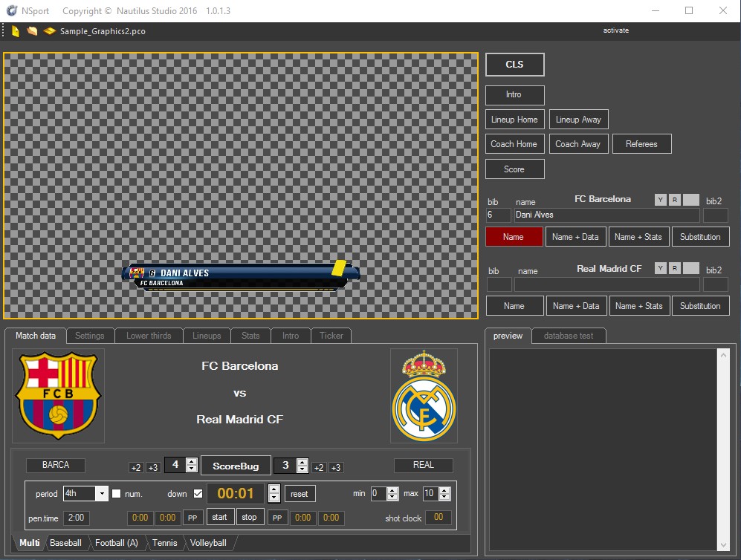This screenshot has width=741, height=560.
Task: Give FC Barcelona player a yellow card (Y)
Action: pos(661,200)
